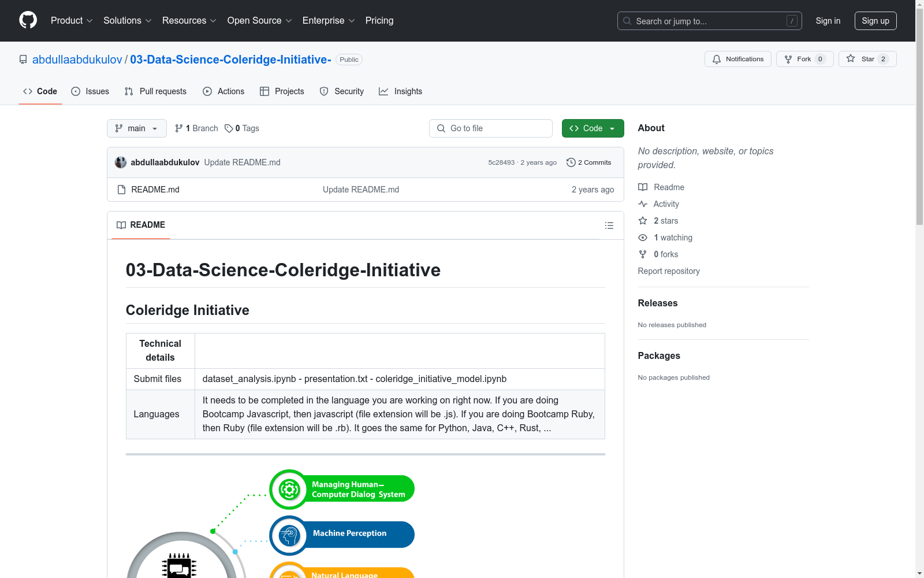The width and height of the screenshot is (924, 578).
Task: Select the README tab heading
Action: [141, 225]
